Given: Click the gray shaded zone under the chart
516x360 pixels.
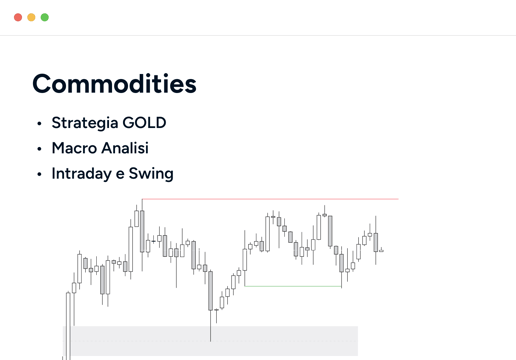Looking at the screenshot, I should coord(210,341).
